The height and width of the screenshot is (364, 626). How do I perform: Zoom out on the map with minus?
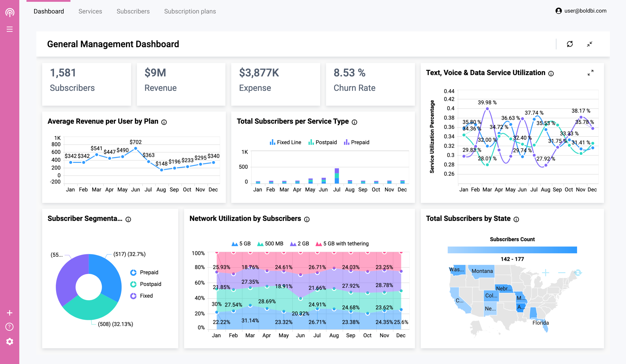[562, 273]
